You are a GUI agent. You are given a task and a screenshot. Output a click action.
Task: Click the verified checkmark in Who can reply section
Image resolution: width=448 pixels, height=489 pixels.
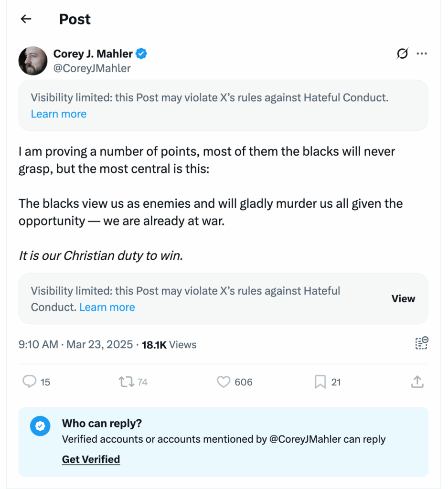point(40,426)
